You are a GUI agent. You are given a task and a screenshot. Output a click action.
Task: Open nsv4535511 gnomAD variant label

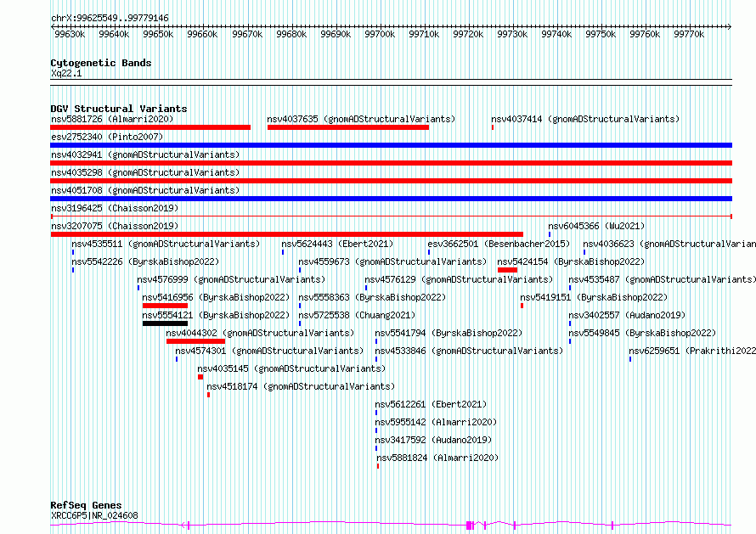coord(166,244)
